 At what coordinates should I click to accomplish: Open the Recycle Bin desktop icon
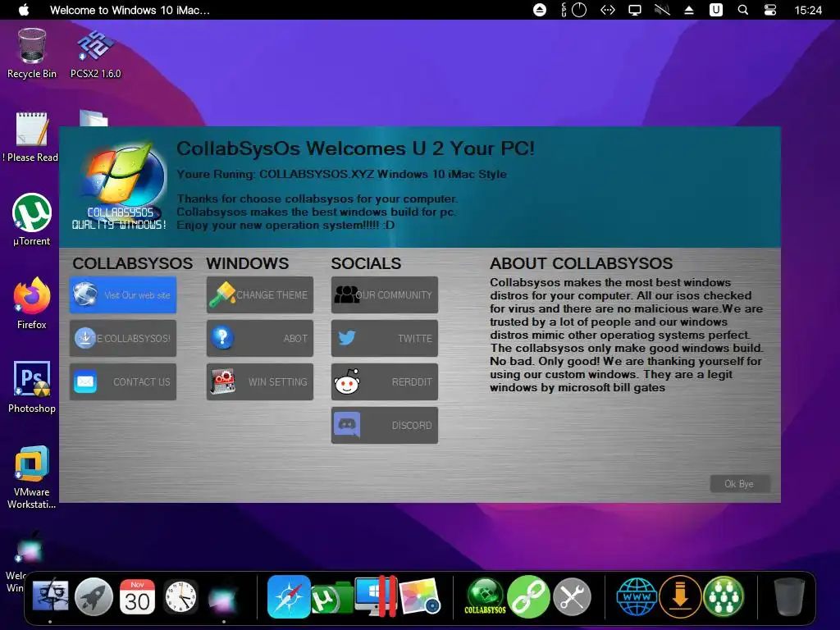(x=32, y=53)
